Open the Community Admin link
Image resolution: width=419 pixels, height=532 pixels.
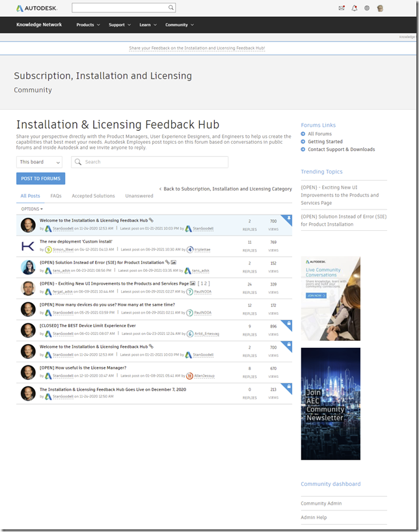click(321, 503)
